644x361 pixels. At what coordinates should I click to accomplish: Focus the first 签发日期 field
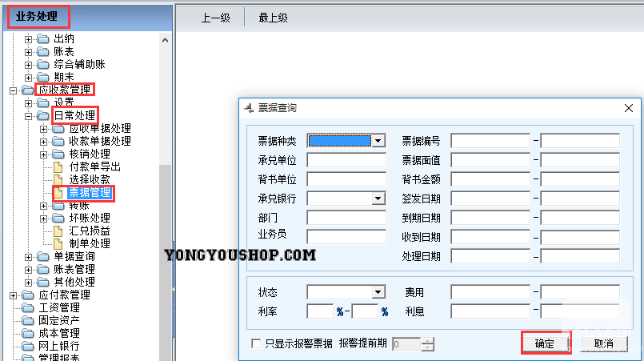tap(490, 199)
